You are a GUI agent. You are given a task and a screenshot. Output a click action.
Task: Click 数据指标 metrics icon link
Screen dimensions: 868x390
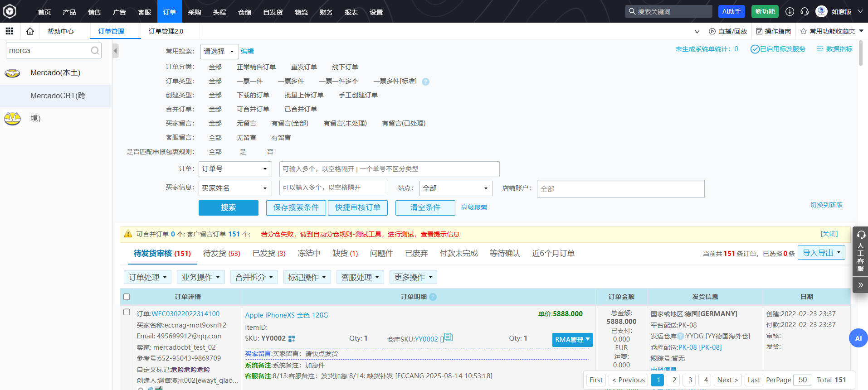click(x=834, y=49)
